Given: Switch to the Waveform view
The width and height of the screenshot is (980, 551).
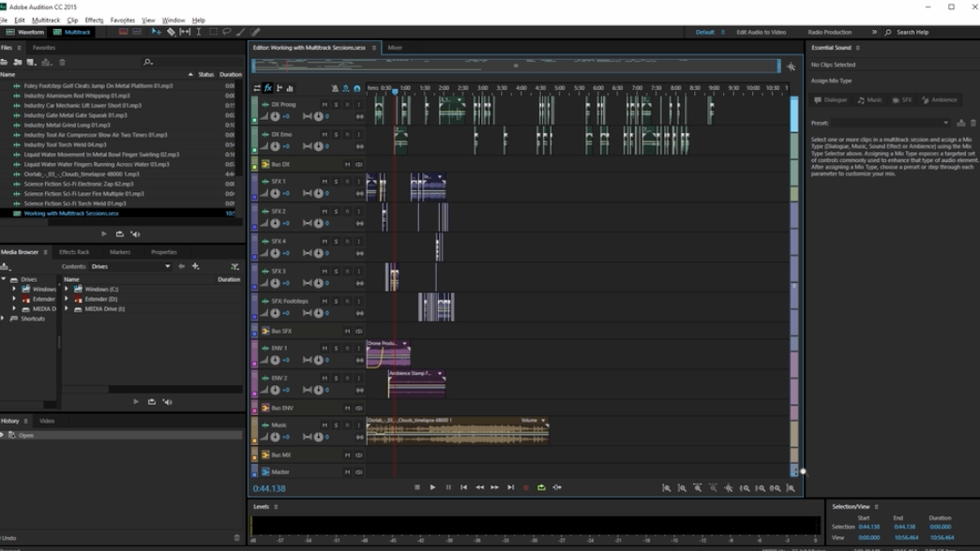Looking at the screenshot, I should [25, 32].
